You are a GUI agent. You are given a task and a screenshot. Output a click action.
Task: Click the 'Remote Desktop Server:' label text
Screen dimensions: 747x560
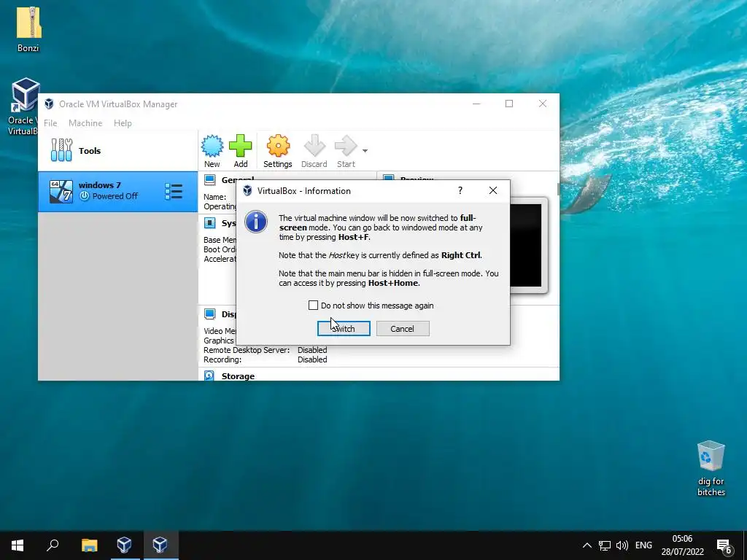point(247,350)
